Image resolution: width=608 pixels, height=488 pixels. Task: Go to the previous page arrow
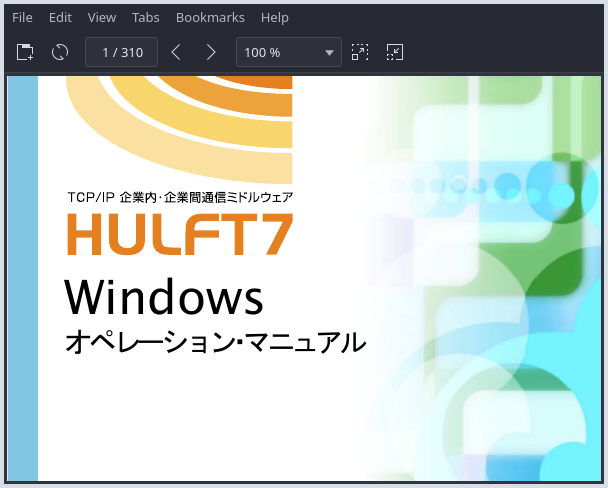tap(176, 52)
